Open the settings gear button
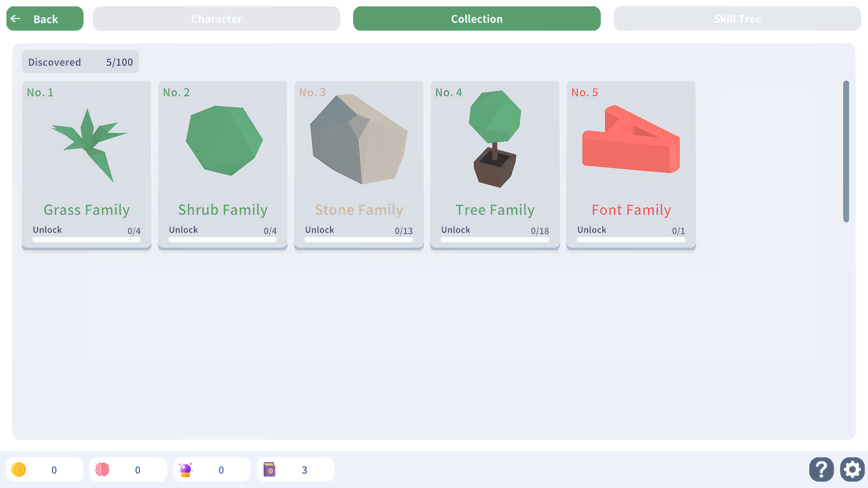 tap(852, 469)
